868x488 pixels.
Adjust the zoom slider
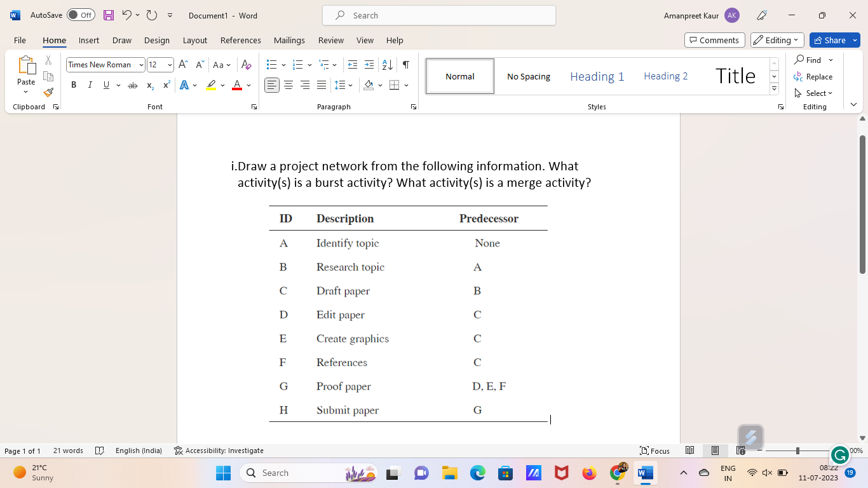click(x=796, y=451)
